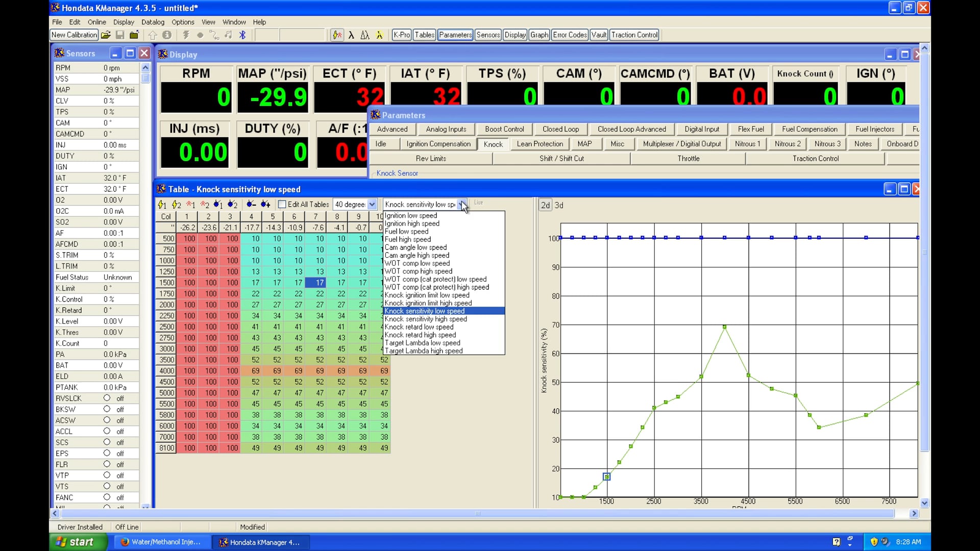This screenshot has height=551, width=980.
Task: Open the 40 degrees dropdown in table toolbar
Action: click(x=371, y=204)
